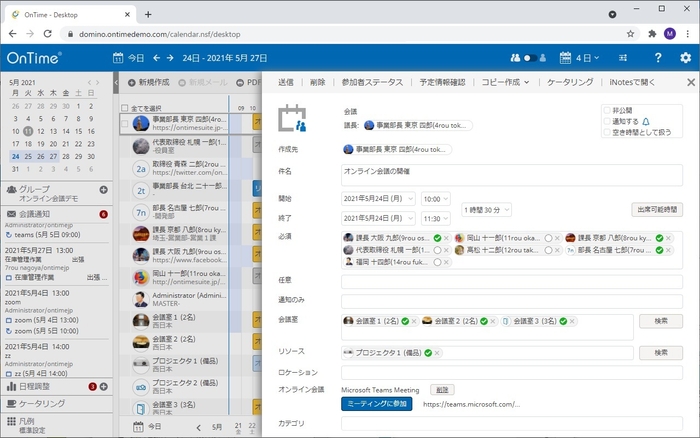Click 削除 button for online meeting

[x=442, y=390]
